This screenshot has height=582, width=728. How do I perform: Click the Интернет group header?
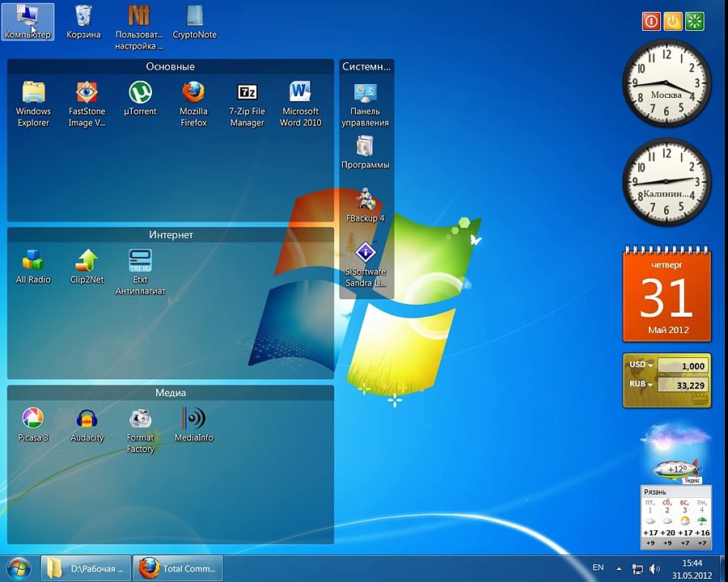click(x=171, y=235)
